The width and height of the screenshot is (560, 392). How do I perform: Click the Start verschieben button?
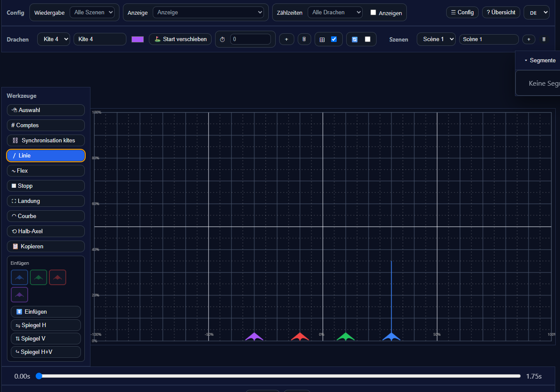click(x=180, y=39)
